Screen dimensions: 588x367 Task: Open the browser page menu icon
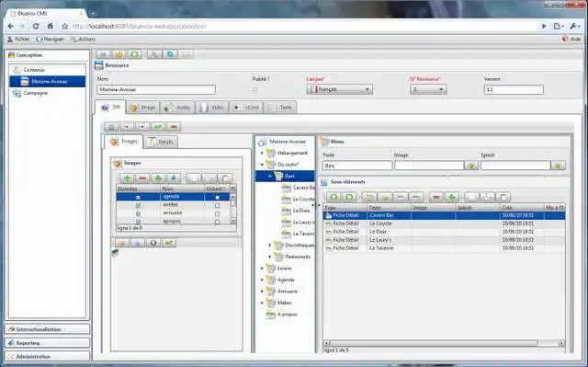tap(559, 27)
